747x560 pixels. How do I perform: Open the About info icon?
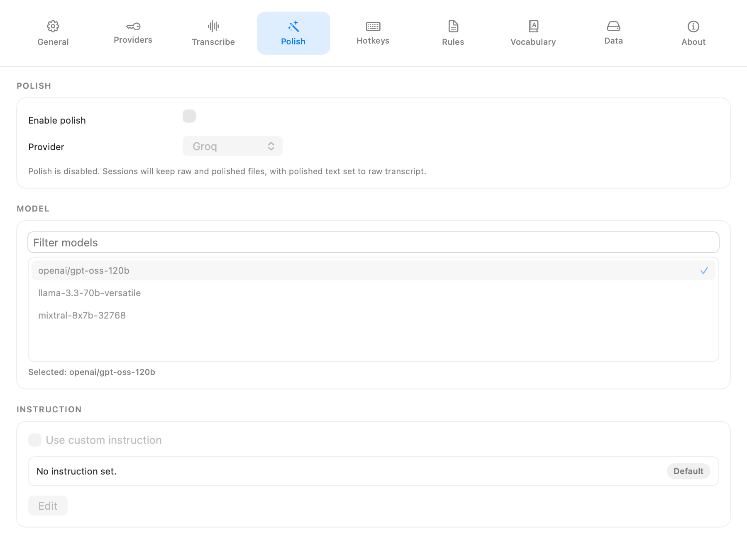coord(693,27)
